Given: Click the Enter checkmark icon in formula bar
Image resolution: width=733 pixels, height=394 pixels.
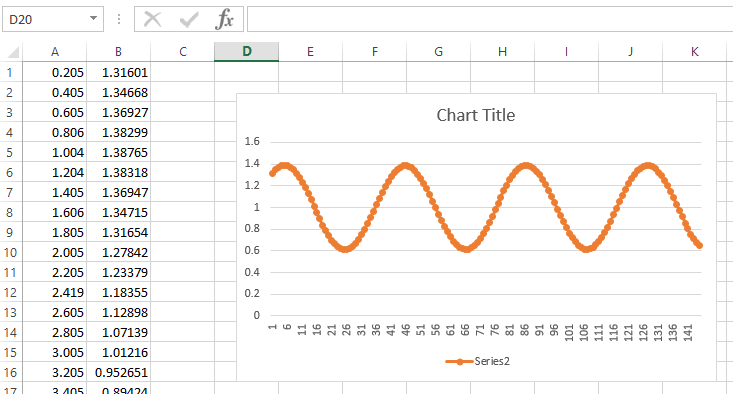Looking at the screenshot, I should tap(189, 20).
